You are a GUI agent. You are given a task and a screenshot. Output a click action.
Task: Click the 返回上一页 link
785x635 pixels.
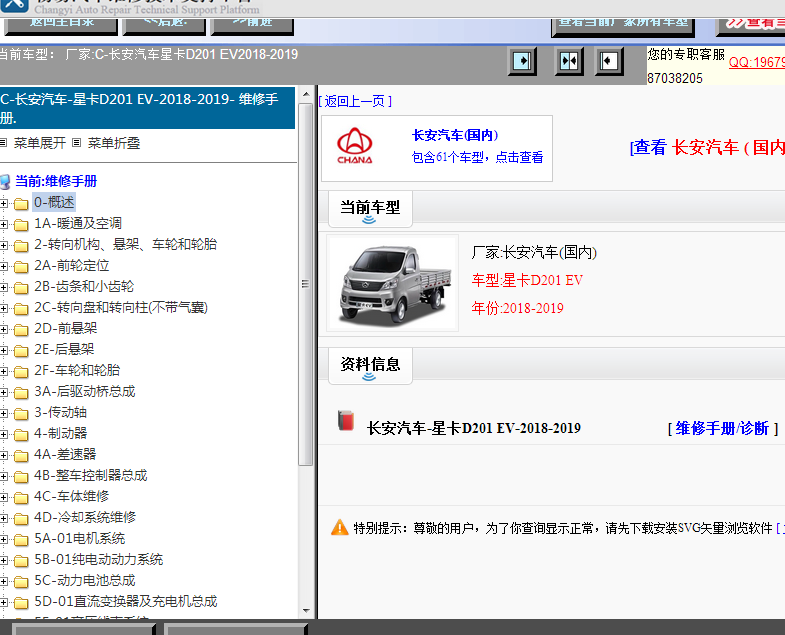coord(355,102)
